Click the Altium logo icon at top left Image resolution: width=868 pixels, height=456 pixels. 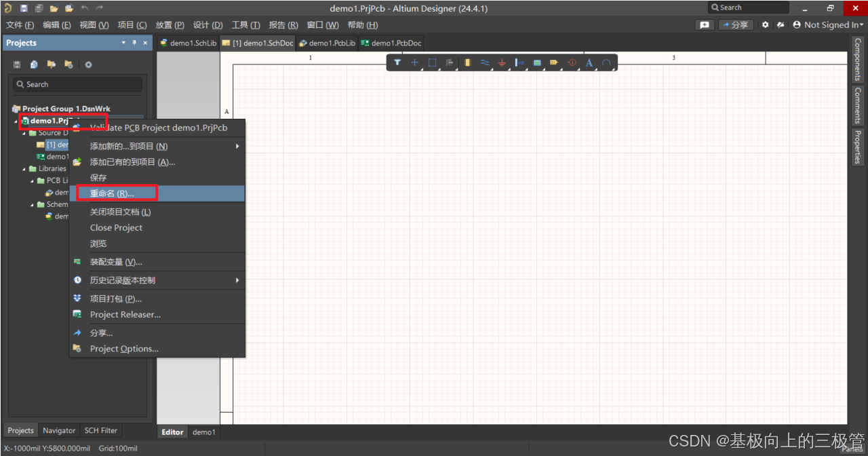click(8, 8)
